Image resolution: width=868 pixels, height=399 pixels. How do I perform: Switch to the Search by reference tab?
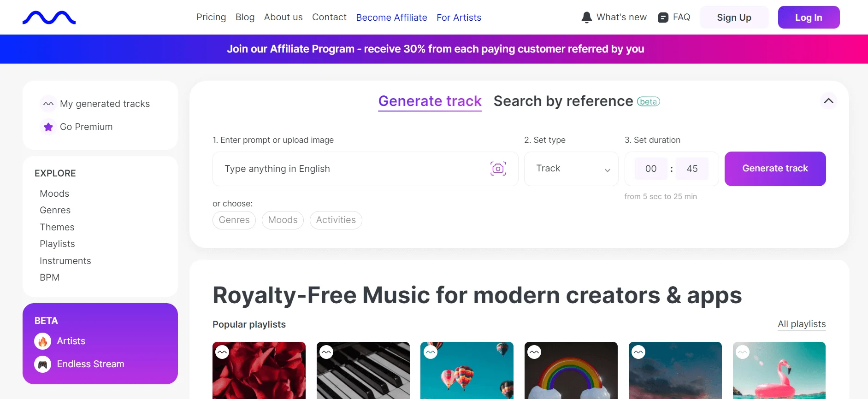tap(563, 101)
